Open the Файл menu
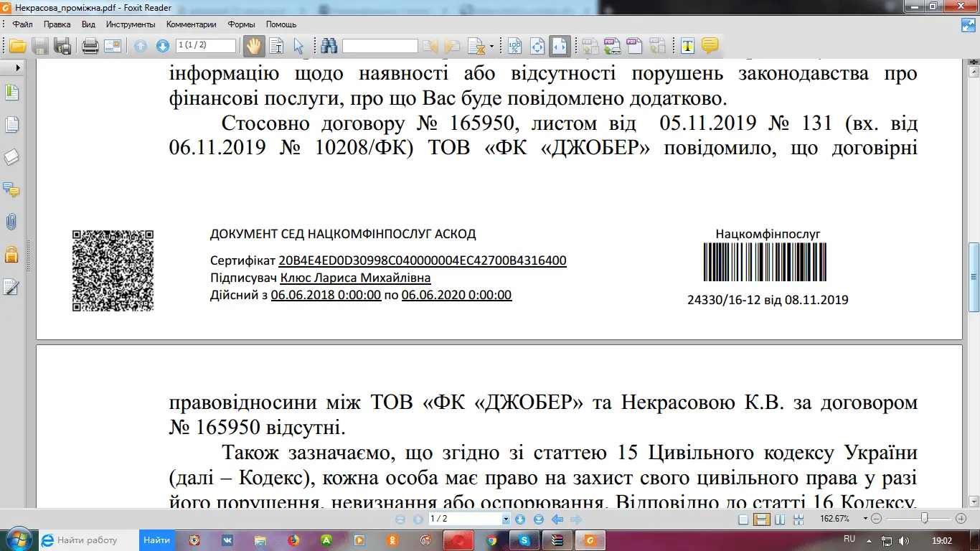 coord(22,24)
